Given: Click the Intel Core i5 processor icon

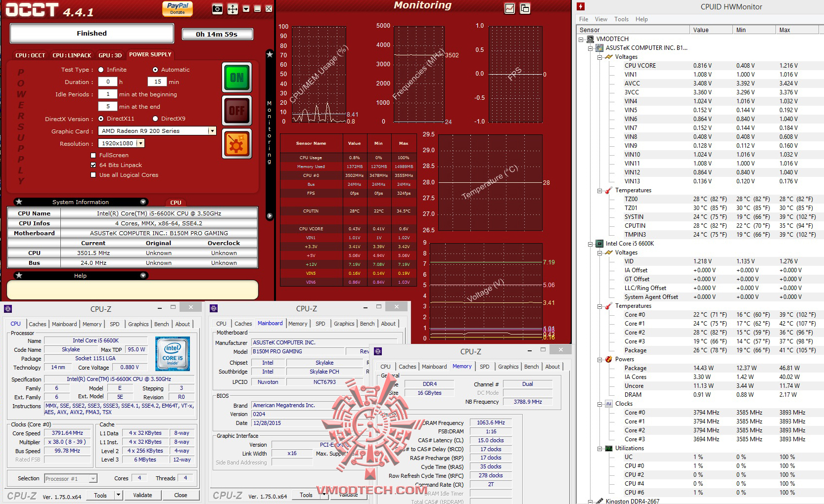Looking at the screenshot, I should (599, 244).
